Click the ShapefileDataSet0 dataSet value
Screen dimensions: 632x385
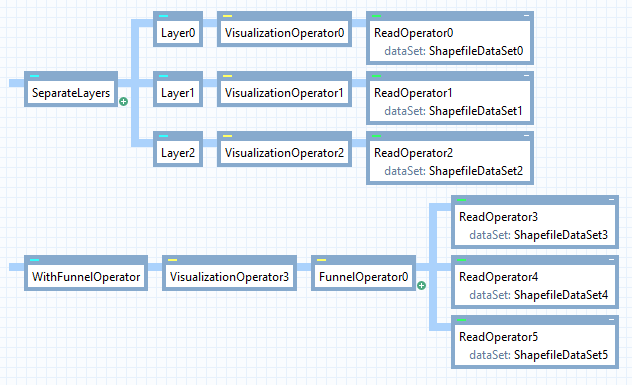tap(476, 51)
